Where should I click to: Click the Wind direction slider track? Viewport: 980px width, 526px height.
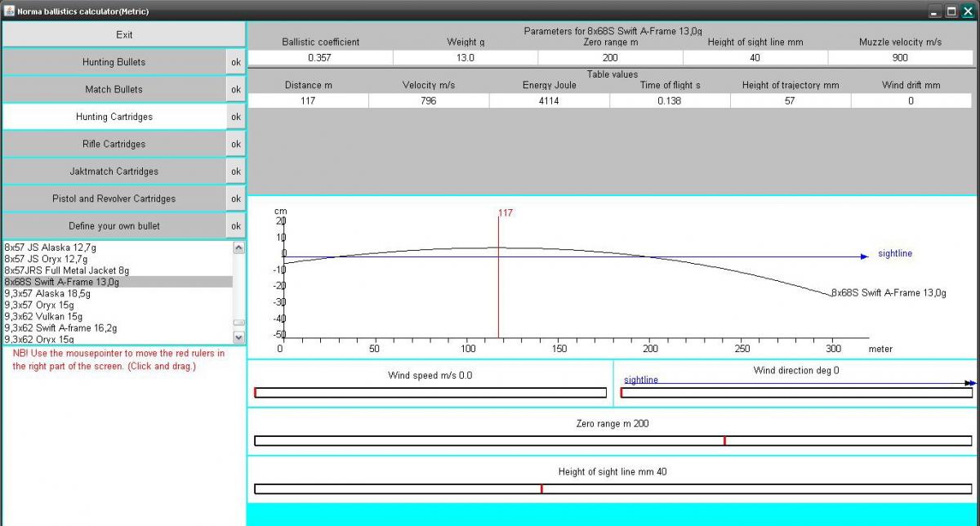(796, 393)
